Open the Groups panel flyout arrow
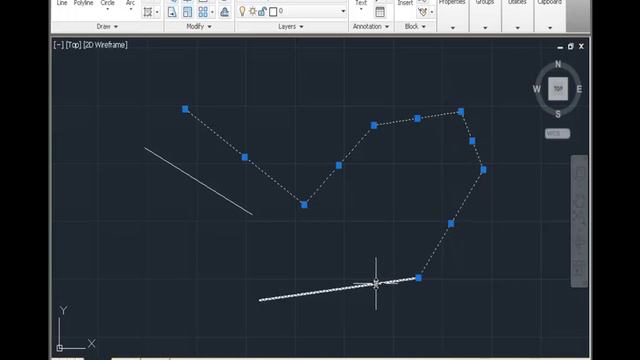This screenshot has width=640, height=360. click(x=485, y=28)
